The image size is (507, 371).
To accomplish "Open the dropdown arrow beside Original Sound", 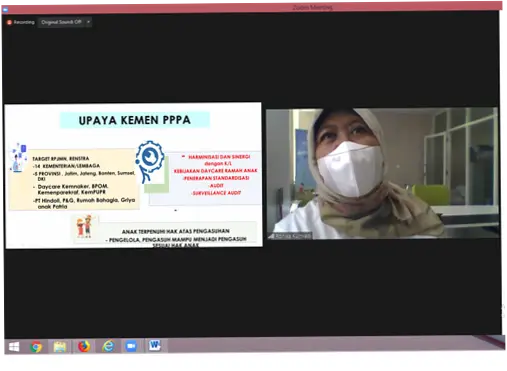I will (x=88, y=22).
